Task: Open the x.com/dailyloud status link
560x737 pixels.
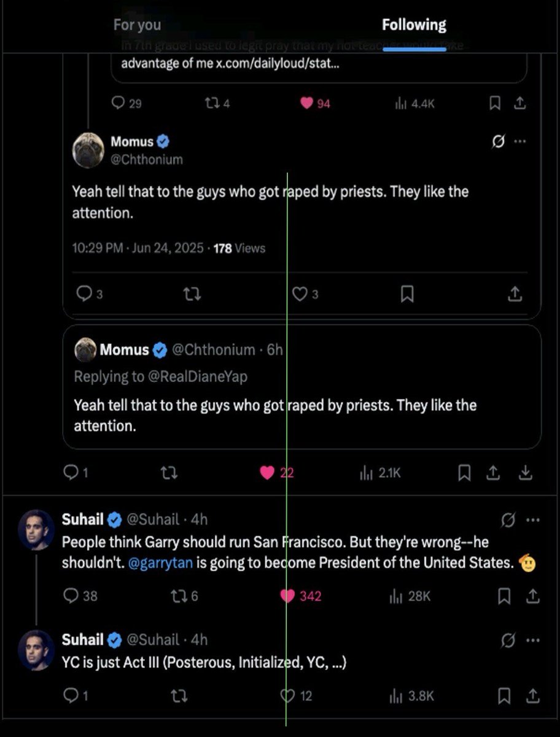Action: click(277, 64)
